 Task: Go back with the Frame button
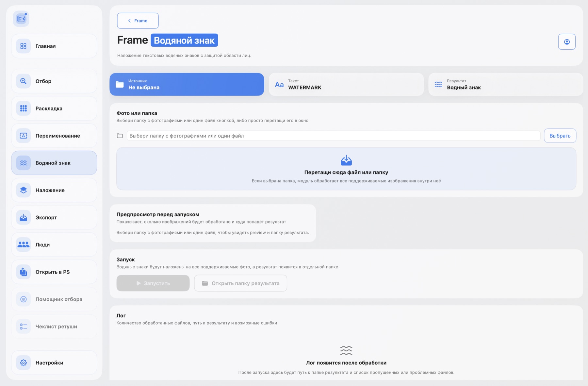[138, 21]
